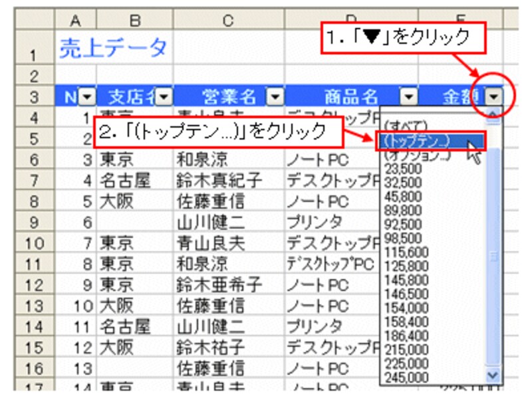
Task: Select value 215,000 in filter list
Action: coord(406,349)
